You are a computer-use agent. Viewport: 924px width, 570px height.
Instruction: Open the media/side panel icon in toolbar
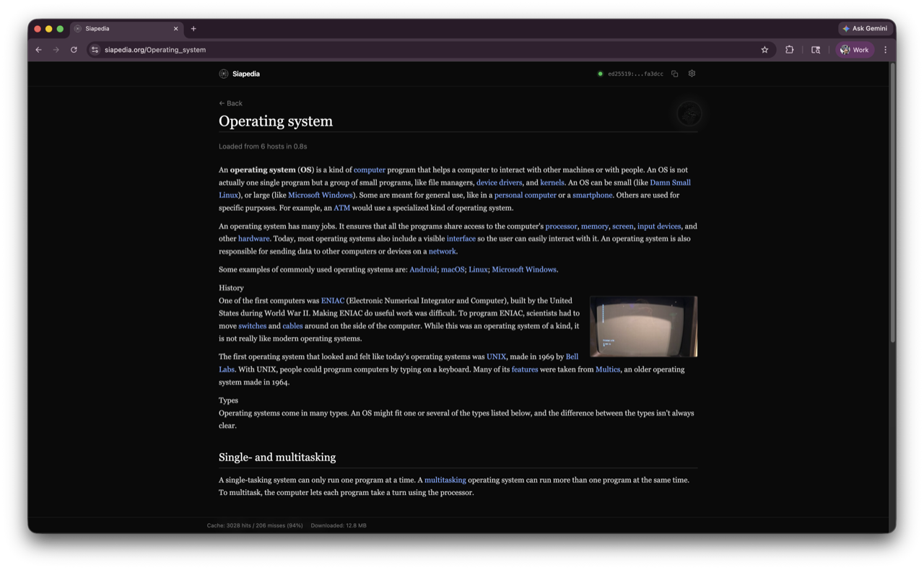coord(816,50)
